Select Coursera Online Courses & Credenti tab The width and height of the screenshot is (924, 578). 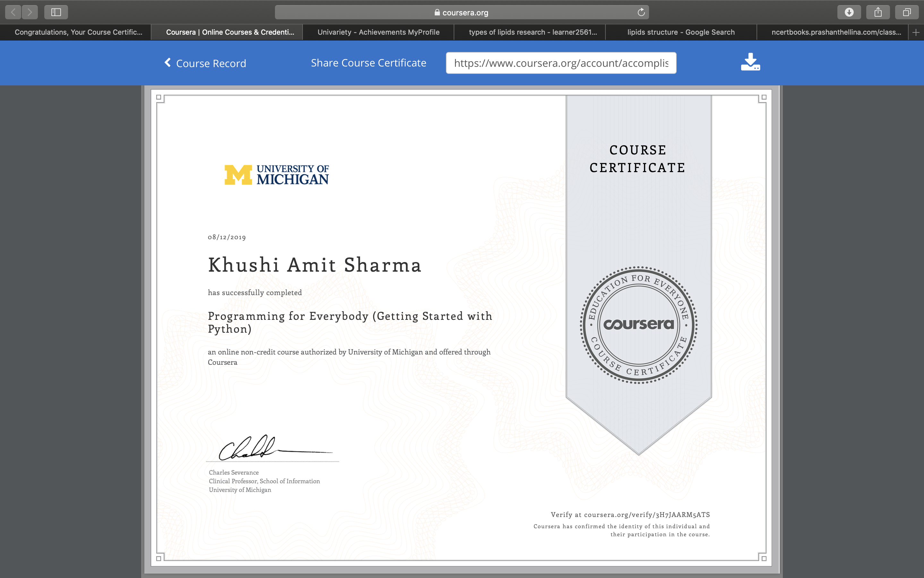tap(227, 32)
